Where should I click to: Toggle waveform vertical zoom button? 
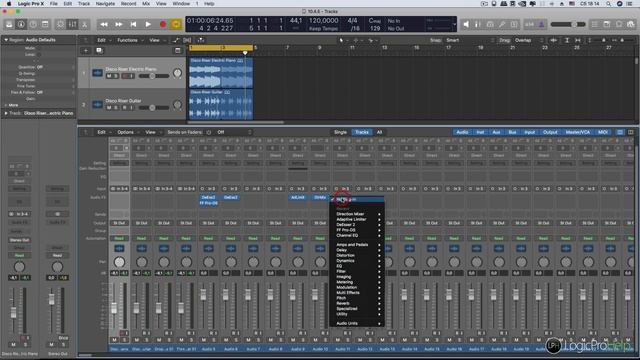coord(553,40)
